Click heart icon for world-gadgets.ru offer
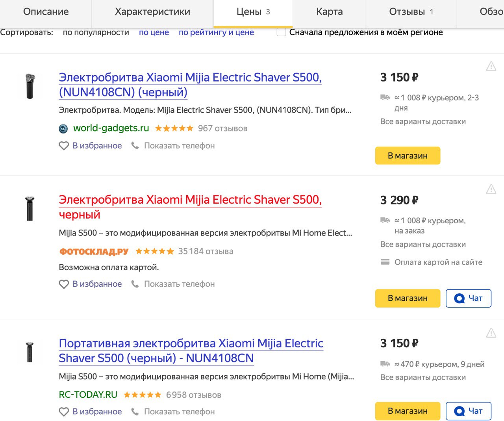Screen dimensions: 504x421 point(64,146)
